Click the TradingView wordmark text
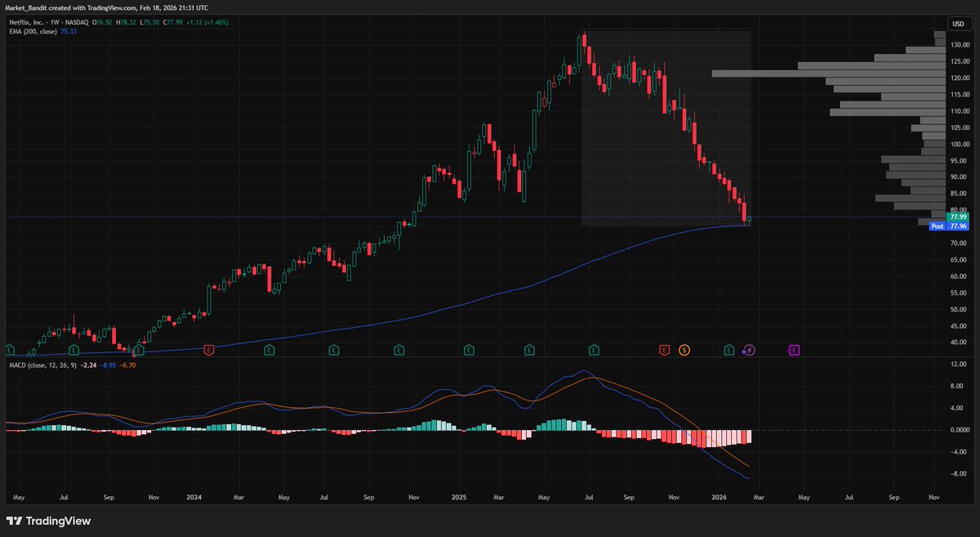Viewport: 980px width, 537px height. click(60, 521)
